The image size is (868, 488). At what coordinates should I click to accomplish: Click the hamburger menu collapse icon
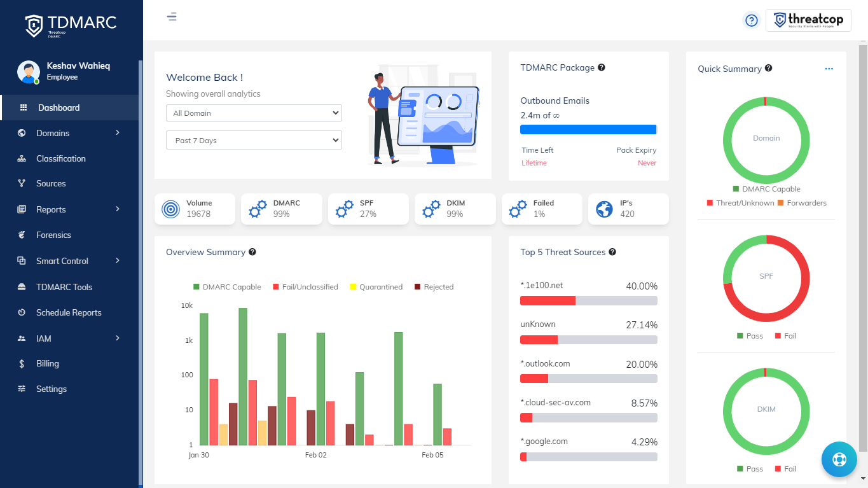pos(172,17)
